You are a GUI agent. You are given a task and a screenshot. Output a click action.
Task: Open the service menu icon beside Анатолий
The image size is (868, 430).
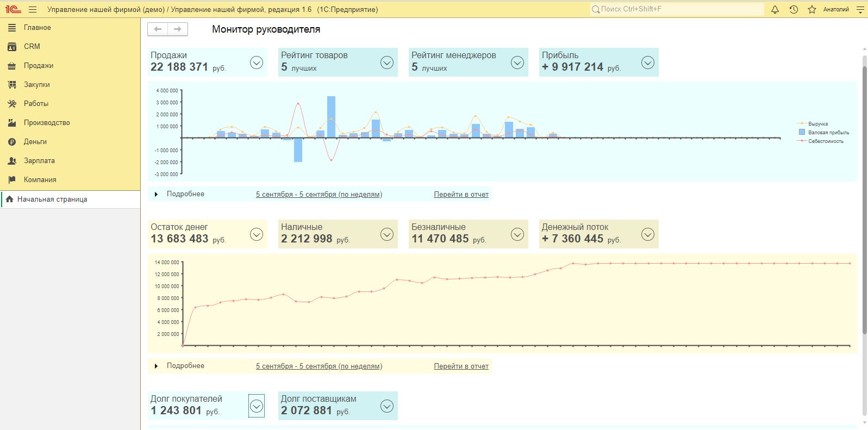pyautogui.click(x=860, y=9)
